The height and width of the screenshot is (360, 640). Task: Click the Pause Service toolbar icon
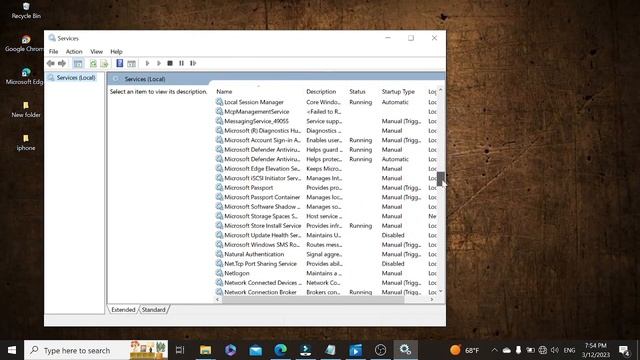tap(181, 63)
